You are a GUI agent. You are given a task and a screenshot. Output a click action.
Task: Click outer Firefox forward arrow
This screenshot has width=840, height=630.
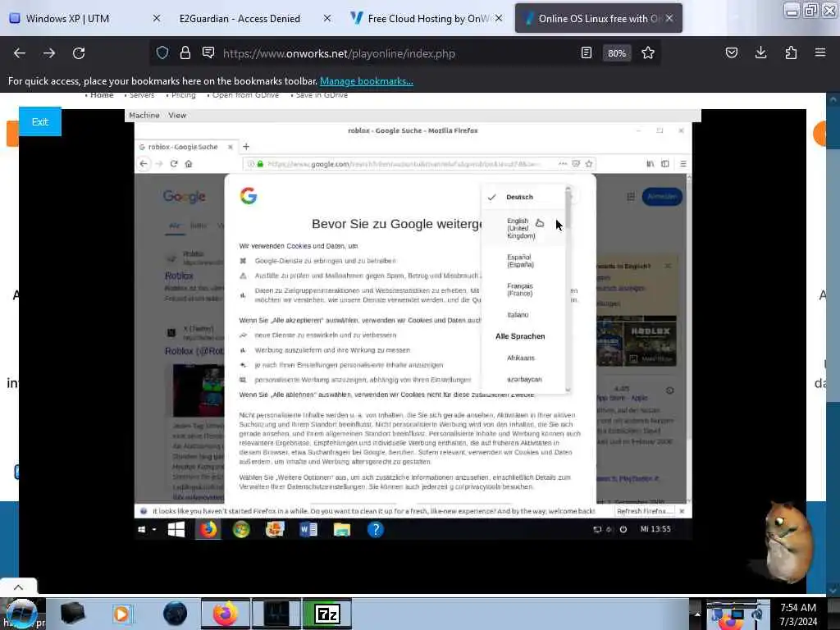[x=49, y=53]
